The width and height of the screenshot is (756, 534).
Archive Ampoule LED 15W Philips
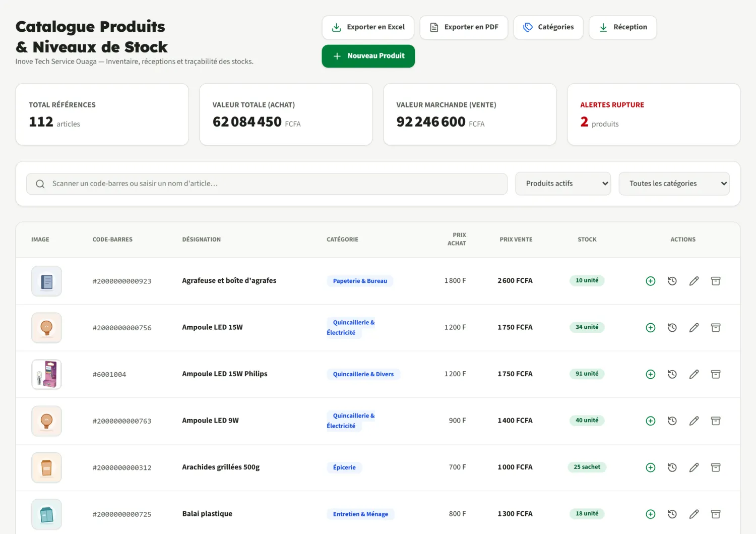[716, 374]
